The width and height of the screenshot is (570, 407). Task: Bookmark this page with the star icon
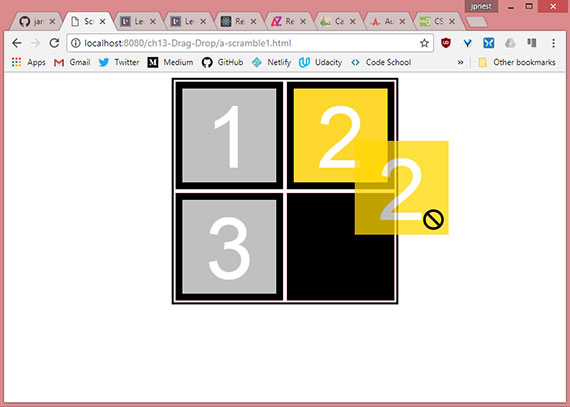tap(424, 43)
